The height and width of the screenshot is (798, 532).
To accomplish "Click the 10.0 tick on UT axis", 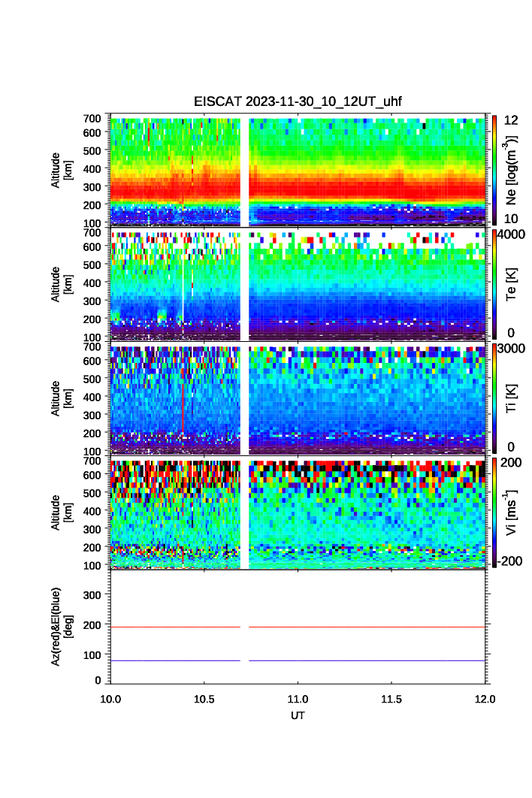I will (111, 699).
